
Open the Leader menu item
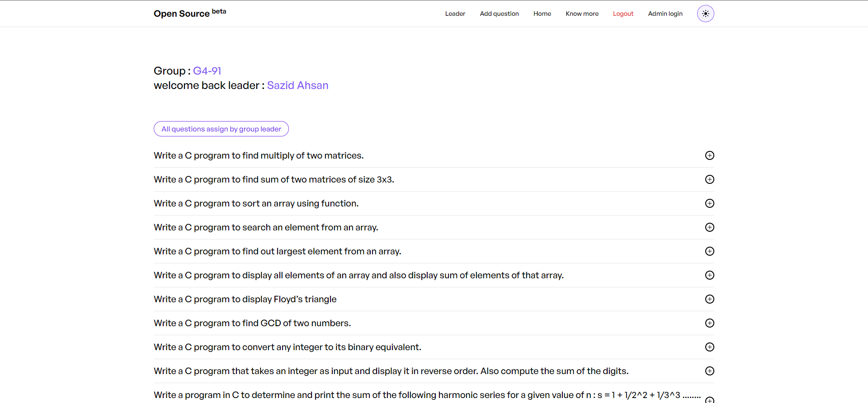(x=455, y=14)
